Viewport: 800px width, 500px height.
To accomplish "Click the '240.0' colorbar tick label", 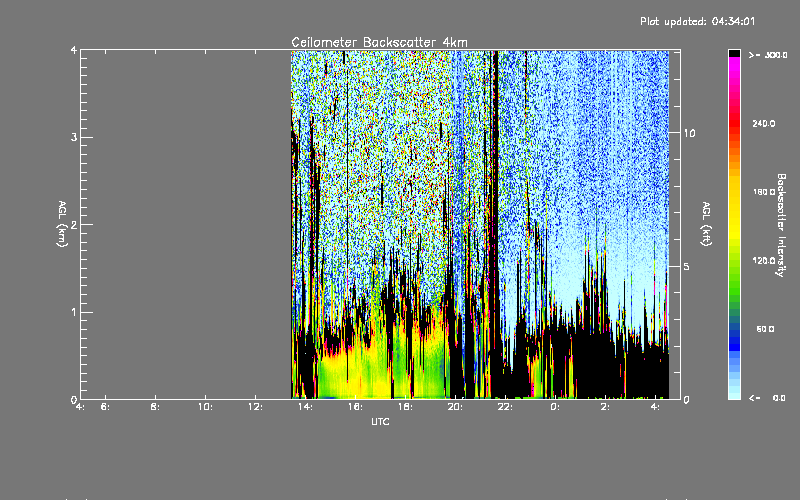I will pyautogui.click(x=764, y=124).
